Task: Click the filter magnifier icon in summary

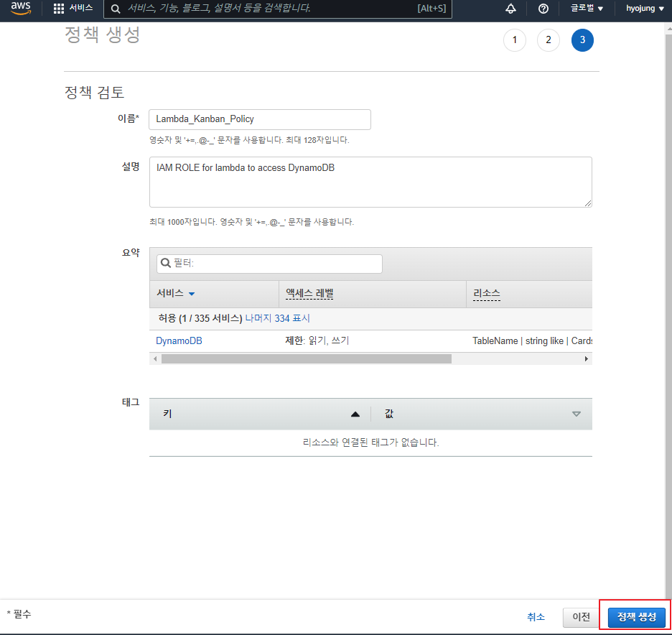Action: click(x=165, y=263)
